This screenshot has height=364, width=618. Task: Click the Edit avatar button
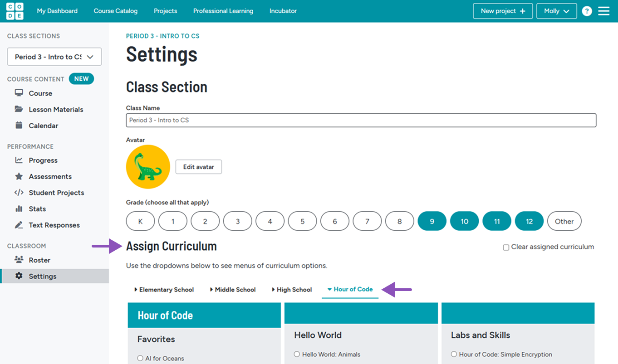198,167
